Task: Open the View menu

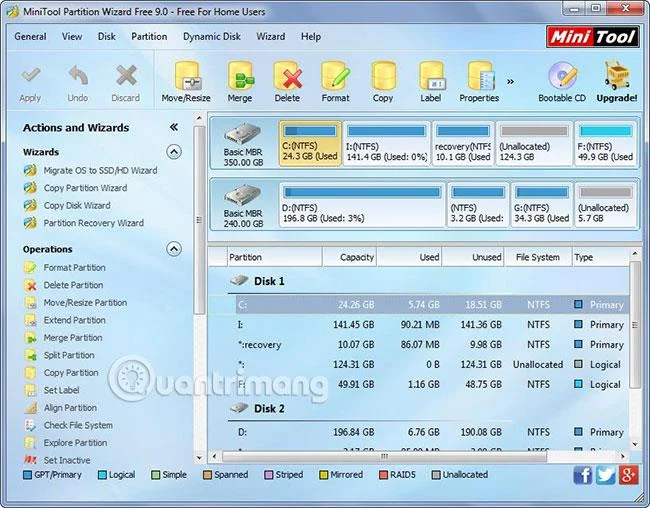Action: click(x=72, y=36)
